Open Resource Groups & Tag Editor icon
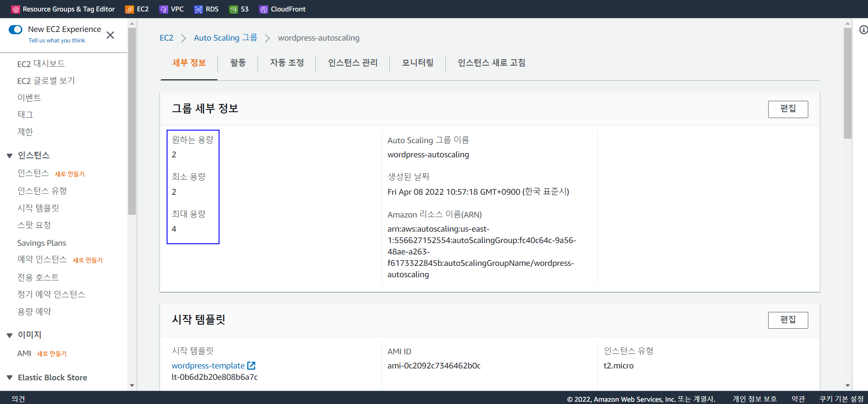The height and width of the screenshot is (404, 868). point(15,9)
